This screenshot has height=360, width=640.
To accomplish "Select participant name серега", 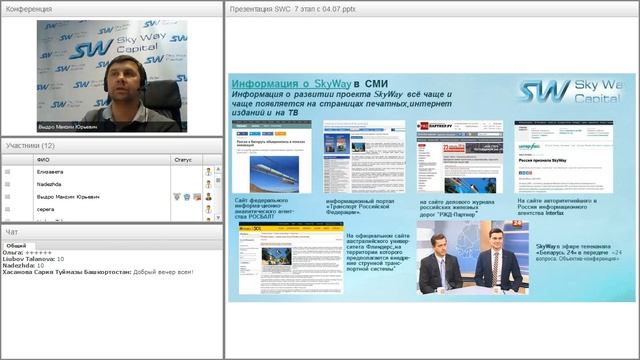I will 45,209.
